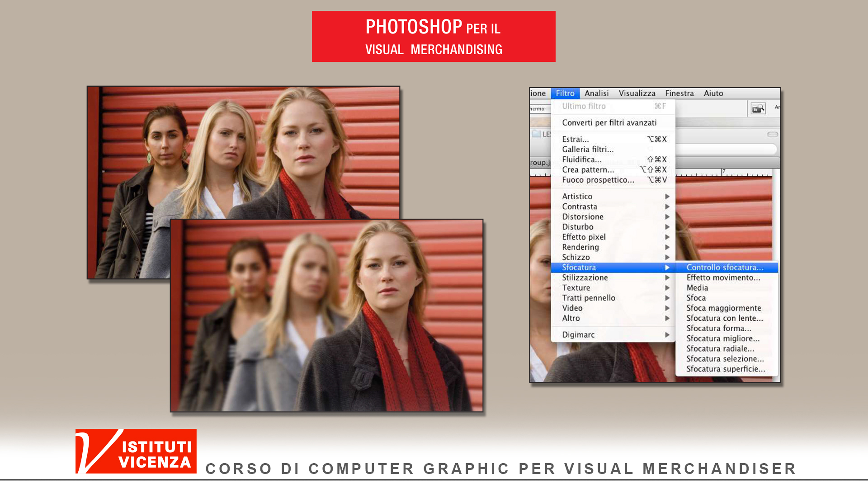Expand the Altro submenu
This screenshot has height=488, width=868.
click(x=613, y=319)
